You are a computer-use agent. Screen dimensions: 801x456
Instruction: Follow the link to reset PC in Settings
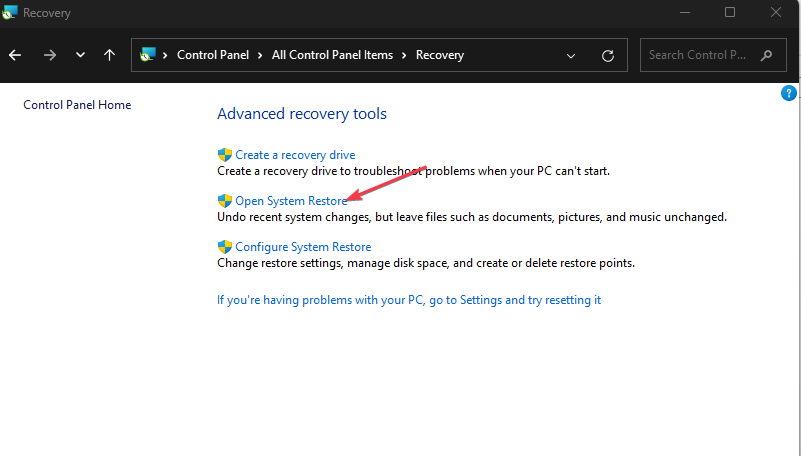pos(409,300)
